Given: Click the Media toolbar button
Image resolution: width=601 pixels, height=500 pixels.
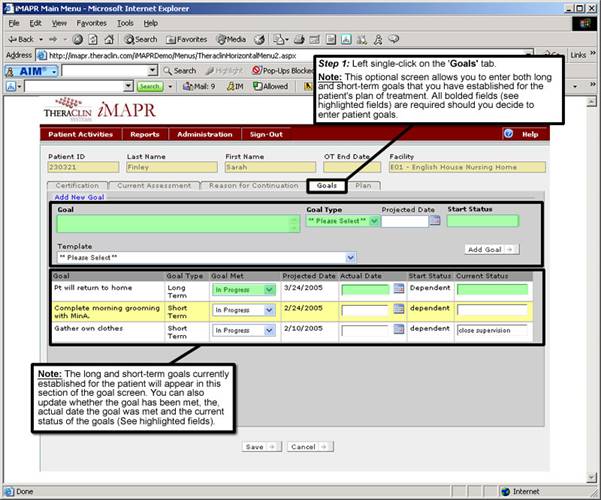Looking at the screenshot, I should click(234, 38).
